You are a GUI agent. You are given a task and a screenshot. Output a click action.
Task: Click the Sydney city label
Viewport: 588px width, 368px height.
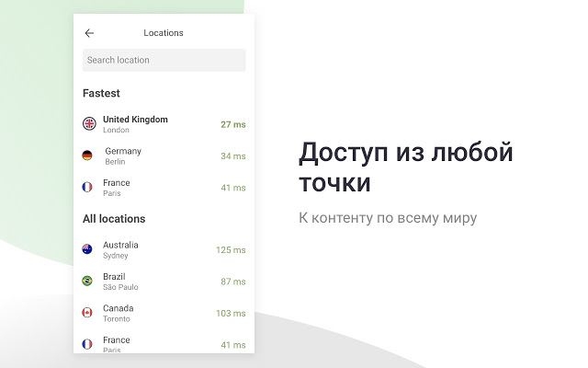116,256
